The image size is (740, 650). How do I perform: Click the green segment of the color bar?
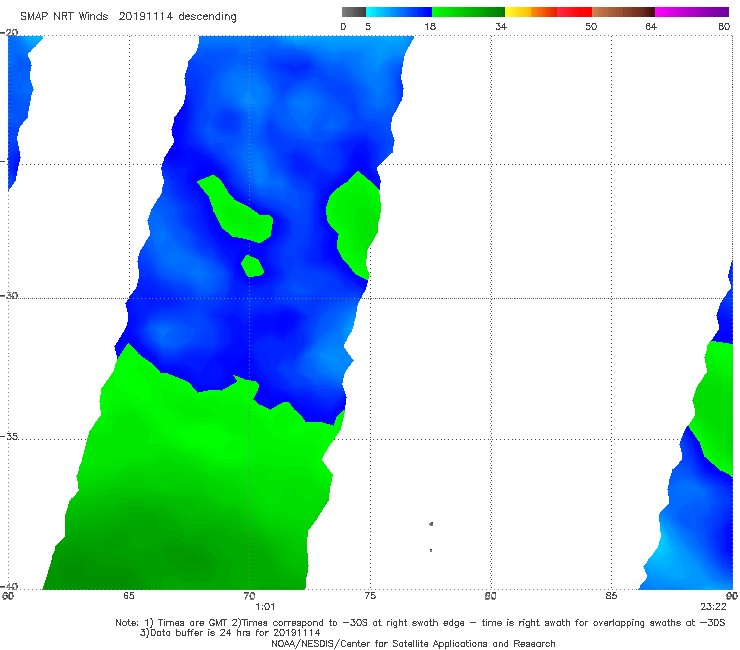point(468,12)
